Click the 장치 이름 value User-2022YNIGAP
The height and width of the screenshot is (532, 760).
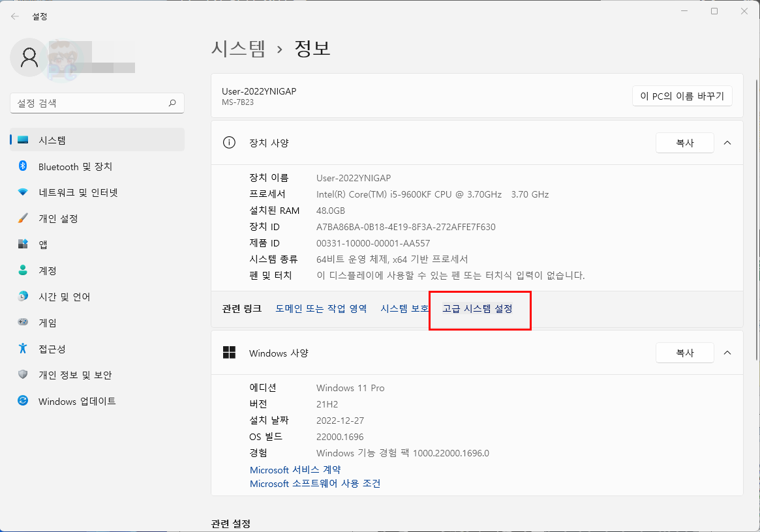354,178
